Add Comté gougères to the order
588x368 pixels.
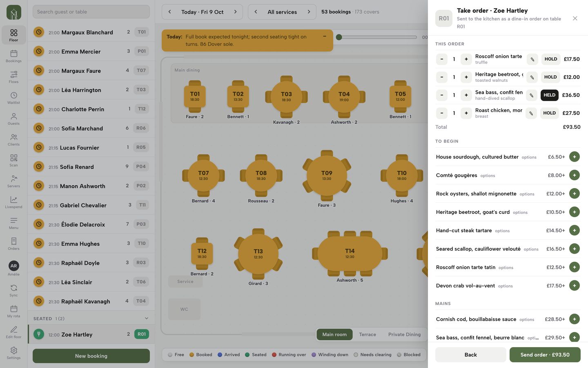[x=574, y=175]
